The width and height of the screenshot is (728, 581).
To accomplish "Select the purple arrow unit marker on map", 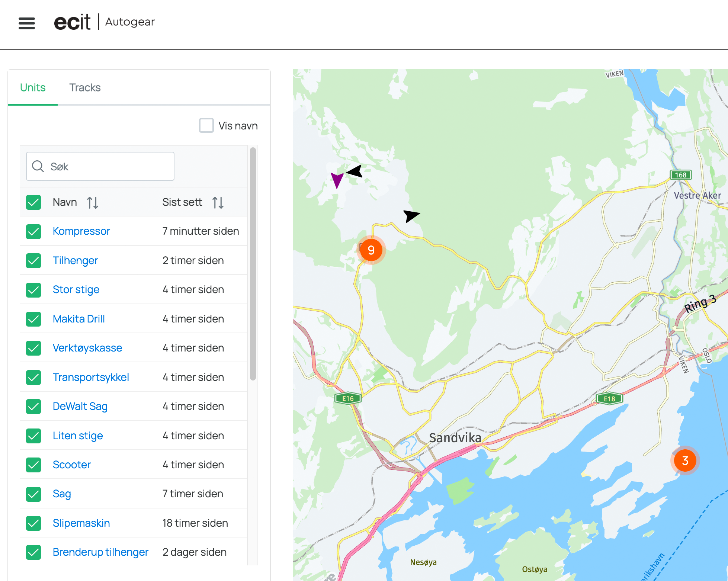I will (337, 180).
